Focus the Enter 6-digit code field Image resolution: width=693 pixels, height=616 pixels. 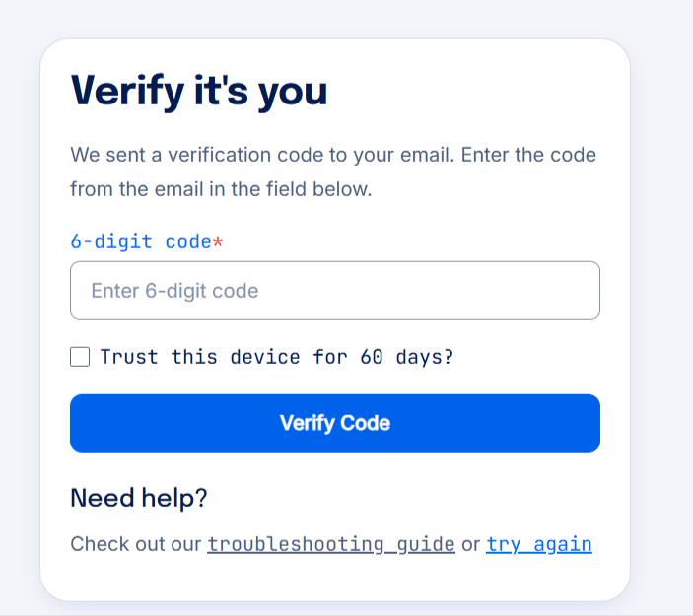(335, 291)
